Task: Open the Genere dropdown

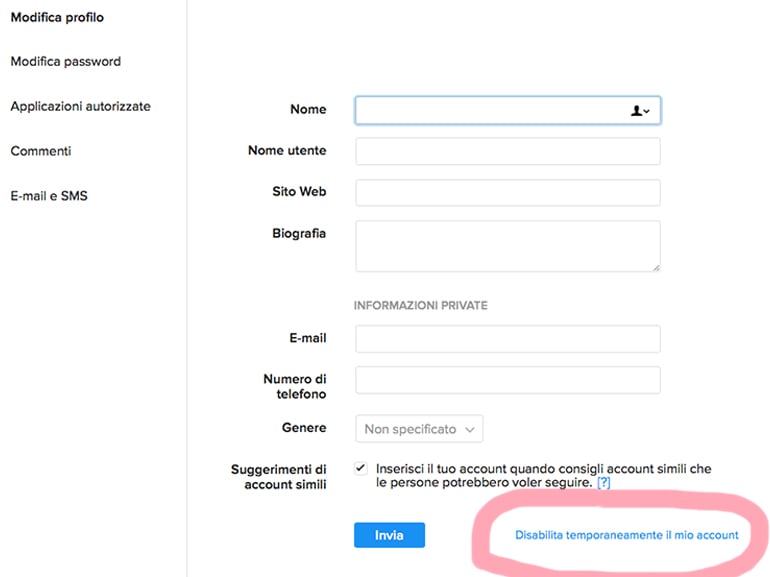Action: click(419, 429)
